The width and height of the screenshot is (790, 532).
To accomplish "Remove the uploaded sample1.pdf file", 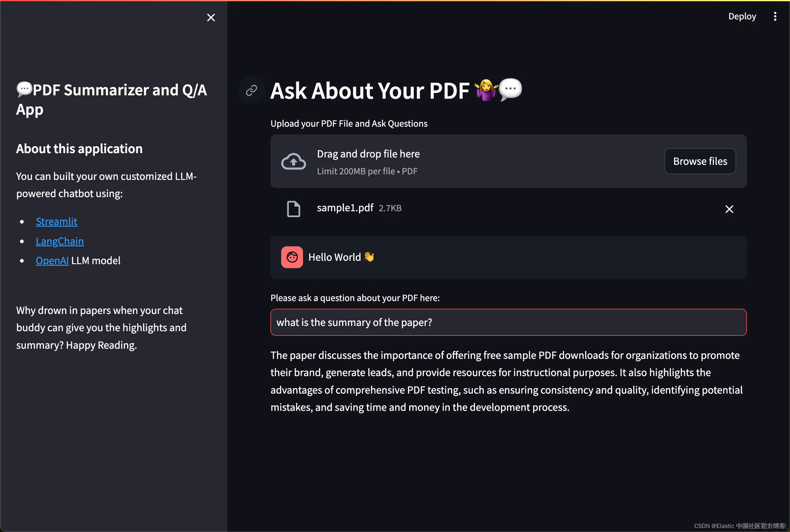I will coord(729,209).
